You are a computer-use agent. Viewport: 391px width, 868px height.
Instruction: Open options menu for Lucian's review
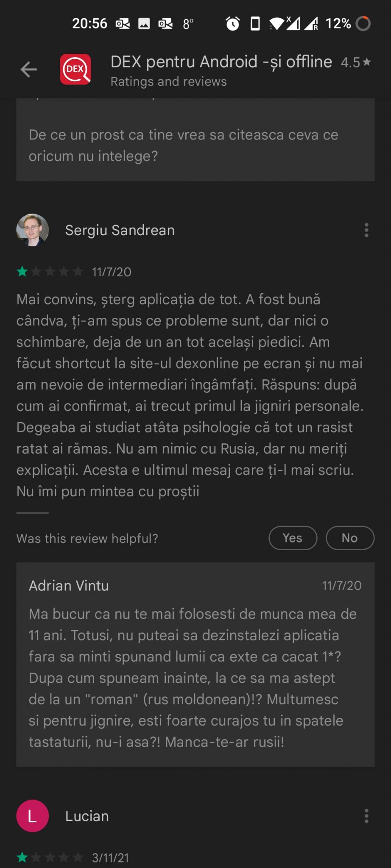(366, 816)
